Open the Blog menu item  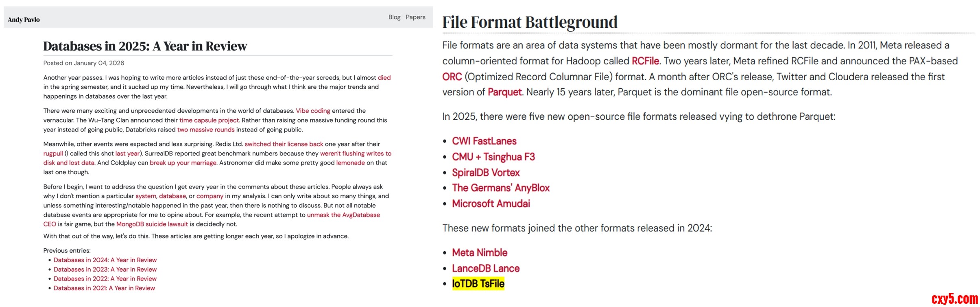[x=394, y=17]
